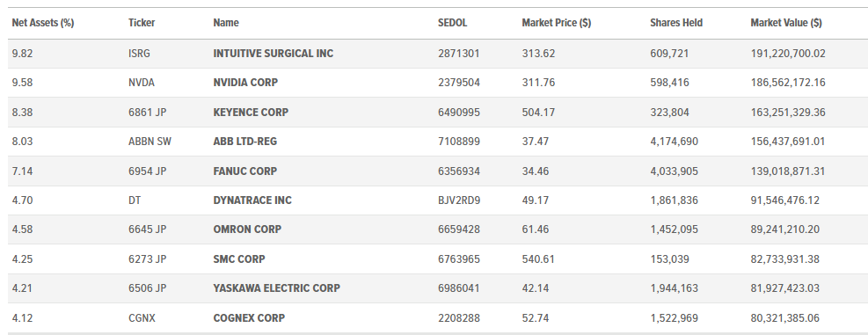868x335 pixels.
Task: Open the FANUC CORP entry
Action: [x=245, y=171]
